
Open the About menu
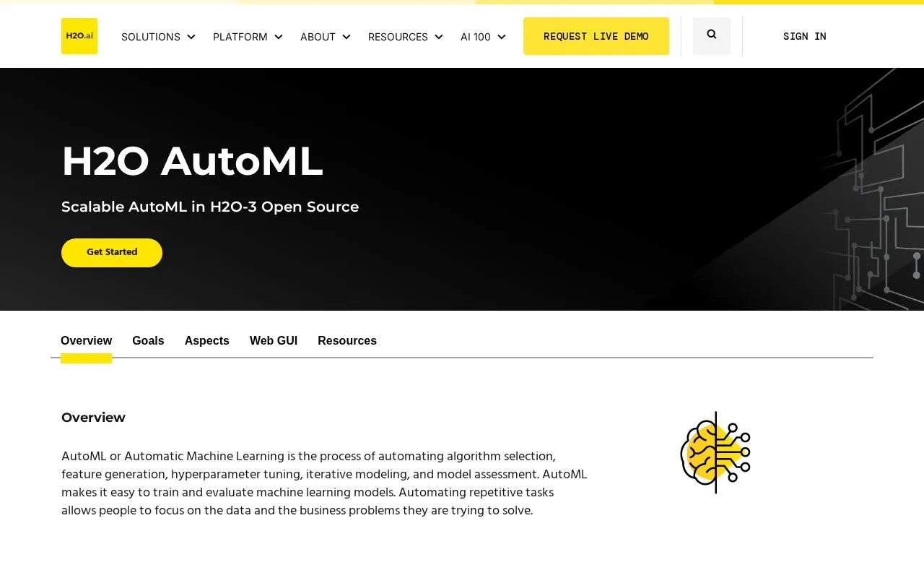point(318,37)
